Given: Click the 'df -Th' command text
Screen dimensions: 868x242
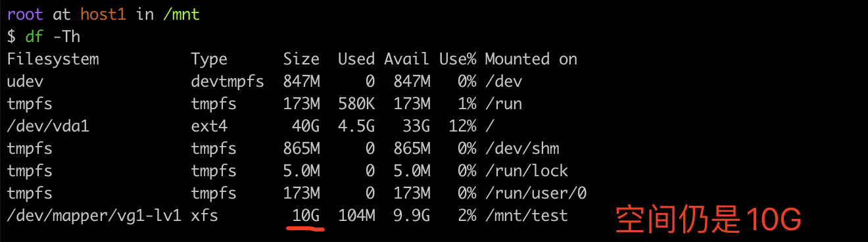Looking at the screenshot, I should pos(53,37).
